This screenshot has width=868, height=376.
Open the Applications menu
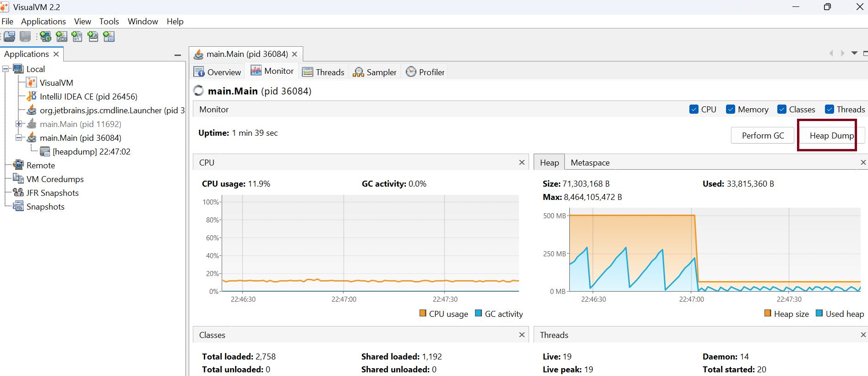(44, 22)
